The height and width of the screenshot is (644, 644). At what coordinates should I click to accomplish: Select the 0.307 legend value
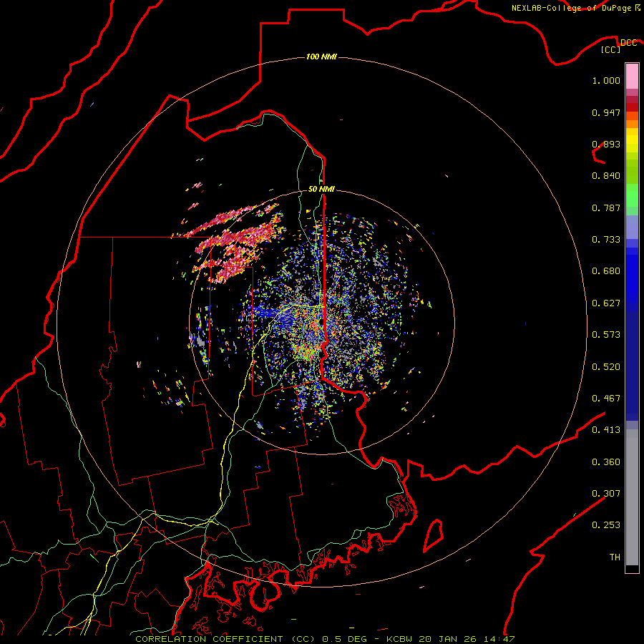click(606, 494)
